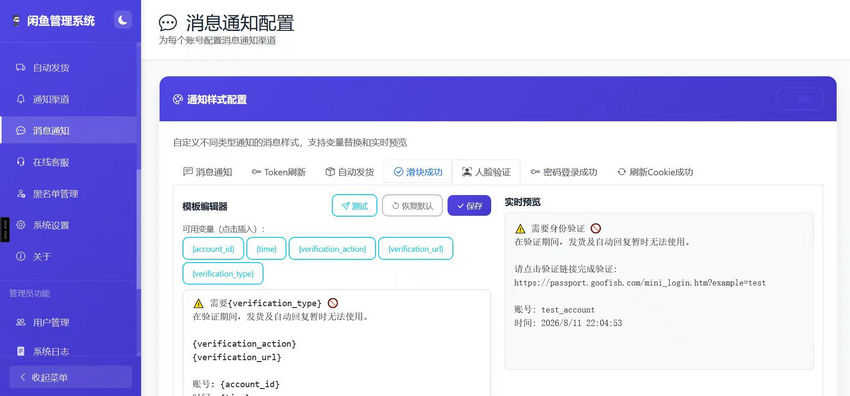The height and width of the screenshot is (396, 850).
Task: Click the person-block icon beside 黑名单管理
Action: click(x=21, y=193)
